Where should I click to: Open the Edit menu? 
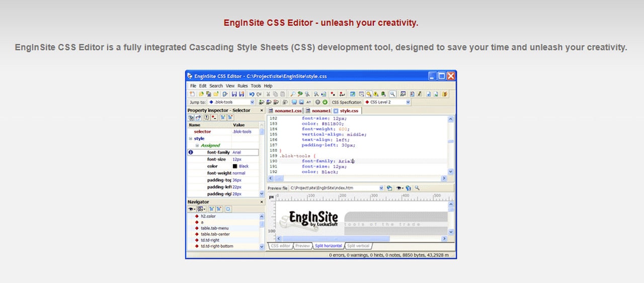click(x=203, y=86)
